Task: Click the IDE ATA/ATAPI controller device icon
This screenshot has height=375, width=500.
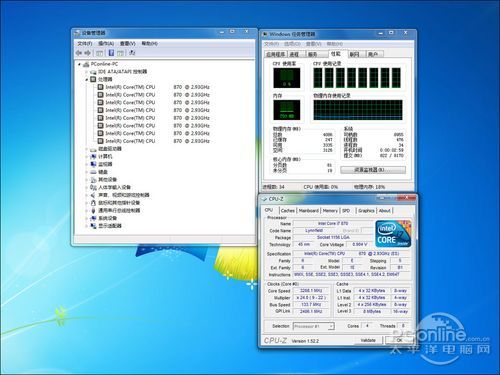Action: (x=93, y=72)
